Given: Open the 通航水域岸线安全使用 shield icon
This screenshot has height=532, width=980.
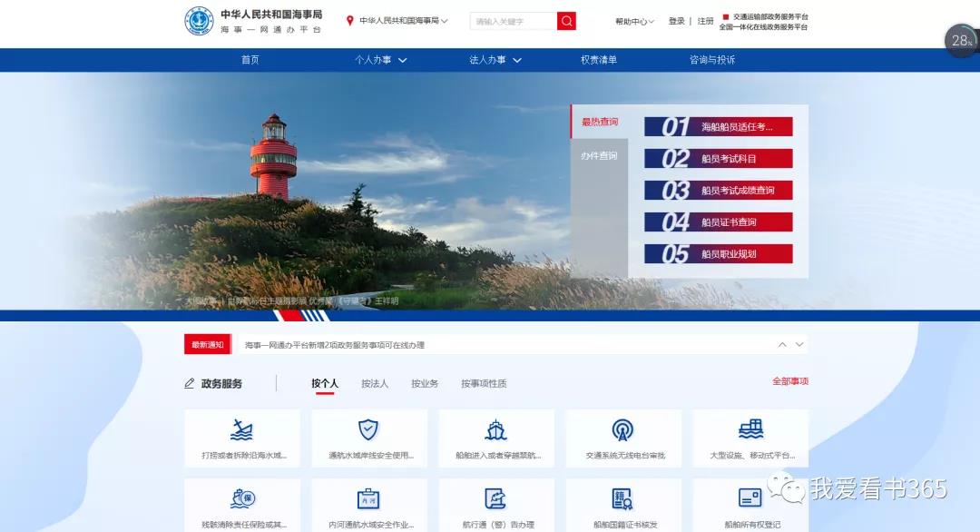Looking at the screenshot, I should tap(368, 430).
